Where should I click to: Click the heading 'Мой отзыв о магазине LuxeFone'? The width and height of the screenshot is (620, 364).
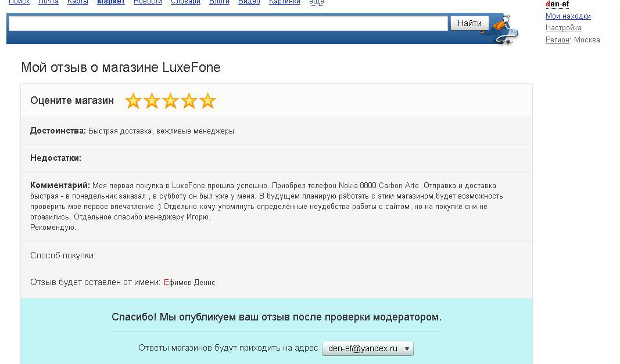(121, 67)
